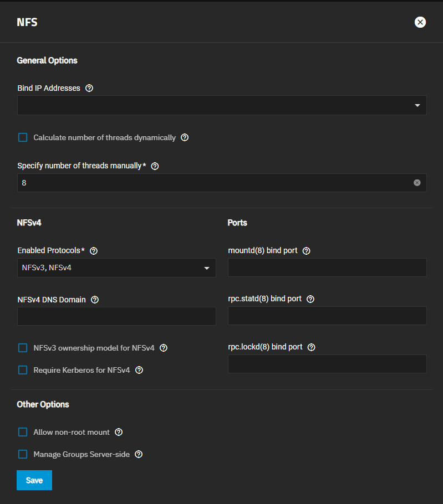
Task: Close the NFS settings panel
Action: pyautogui.click(x=420, y=22)
